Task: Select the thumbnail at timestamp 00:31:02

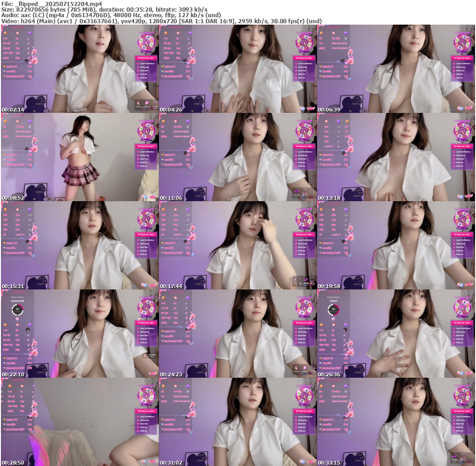Action: click(x=238, y=421)
